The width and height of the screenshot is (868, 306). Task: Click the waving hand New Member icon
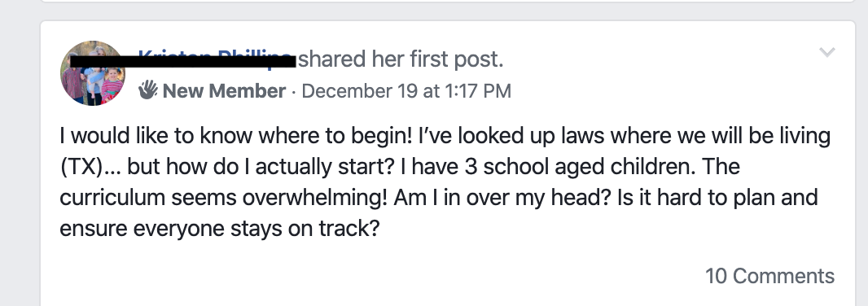coord(148,90)
